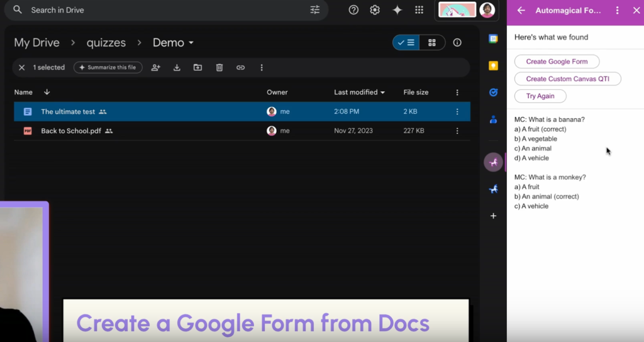Open advanced search filter options

coord(314,10)
